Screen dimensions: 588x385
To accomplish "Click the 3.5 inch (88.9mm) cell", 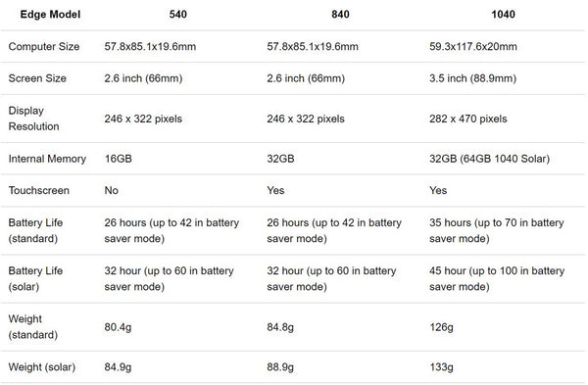I will (472, 78).
